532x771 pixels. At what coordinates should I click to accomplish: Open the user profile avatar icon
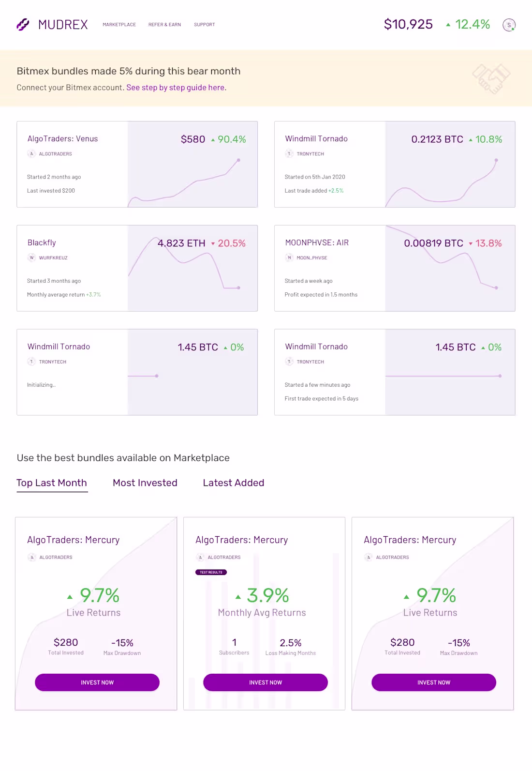click(x=509, y=25)
